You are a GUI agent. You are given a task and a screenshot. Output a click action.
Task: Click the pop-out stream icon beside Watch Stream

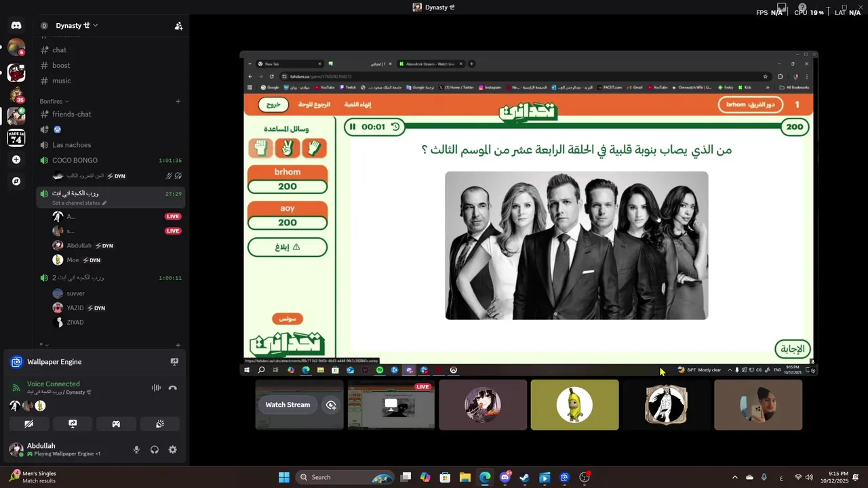click(331, 405)
